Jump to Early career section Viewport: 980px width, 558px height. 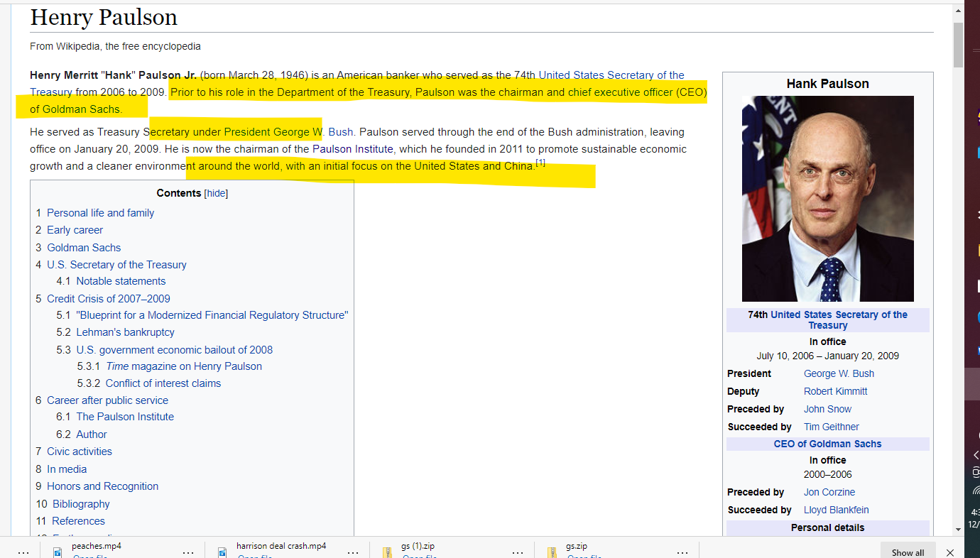[75, 230]
